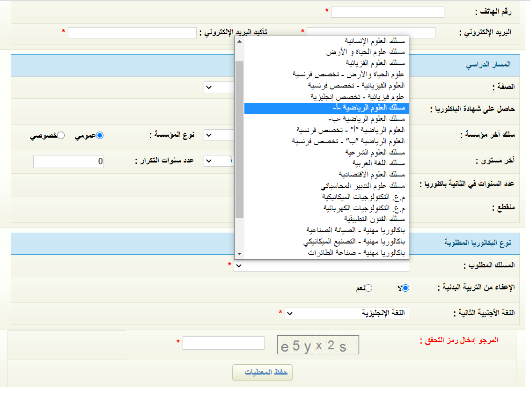Select علوم الحياة والأرض - تخصص فرنسية
This screenshot has width=530, height=420.
coord(326,75)
